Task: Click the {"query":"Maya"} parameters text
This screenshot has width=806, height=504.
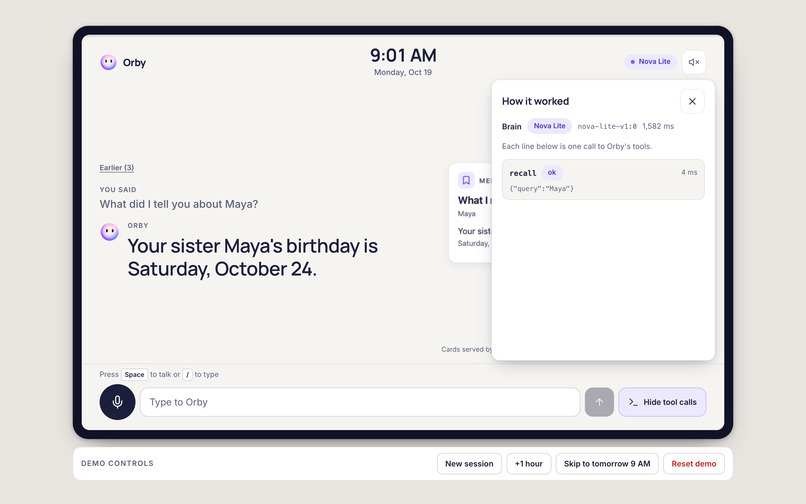Action: pyautogui.click(x=541, y=189)
